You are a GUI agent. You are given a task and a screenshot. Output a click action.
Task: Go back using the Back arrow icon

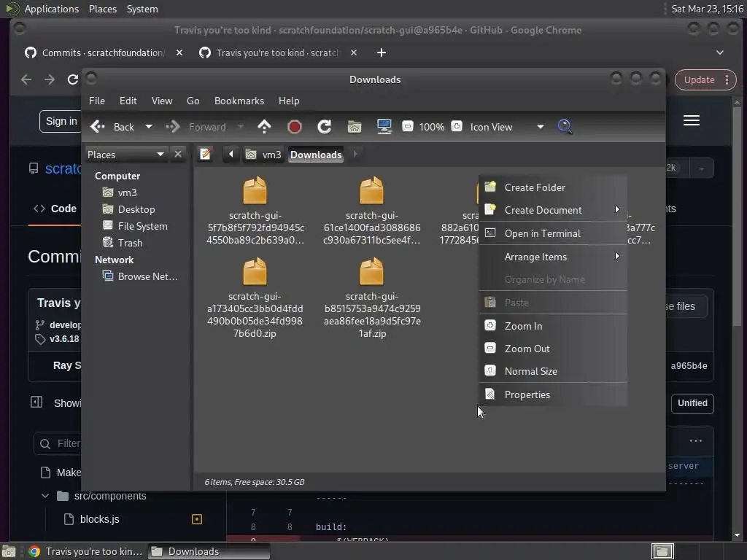pos(98,127)
